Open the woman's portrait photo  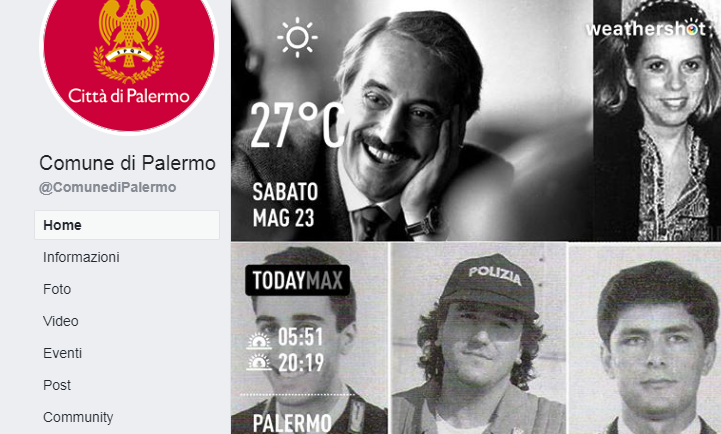pos(657,120)
